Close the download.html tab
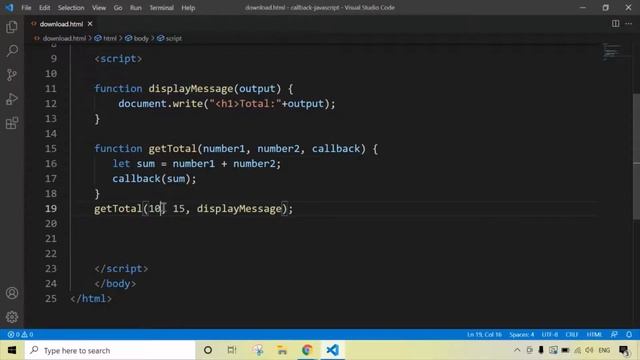 tap(90, 24)
